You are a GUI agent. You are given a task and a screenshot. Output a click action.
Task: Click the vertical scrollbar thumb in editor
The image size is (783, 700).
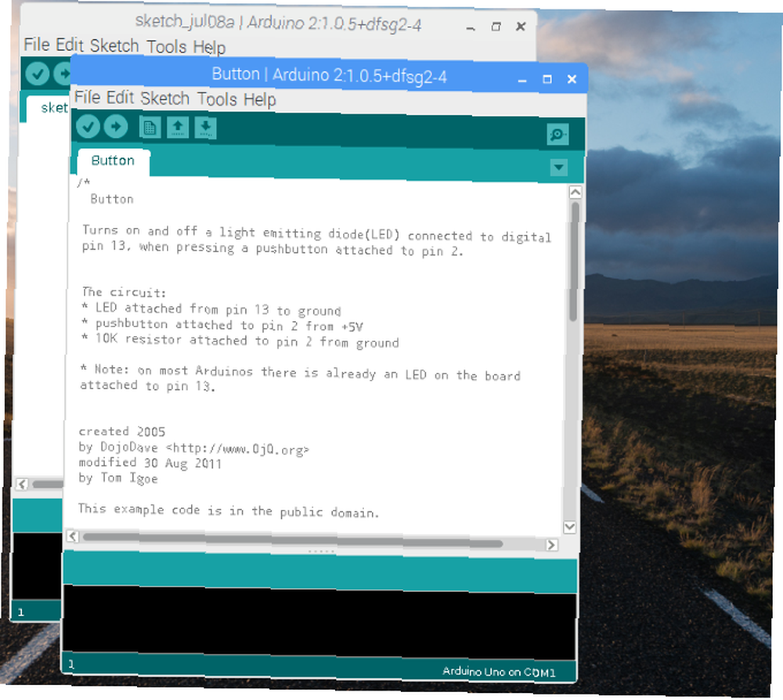[x=574, y=261]
